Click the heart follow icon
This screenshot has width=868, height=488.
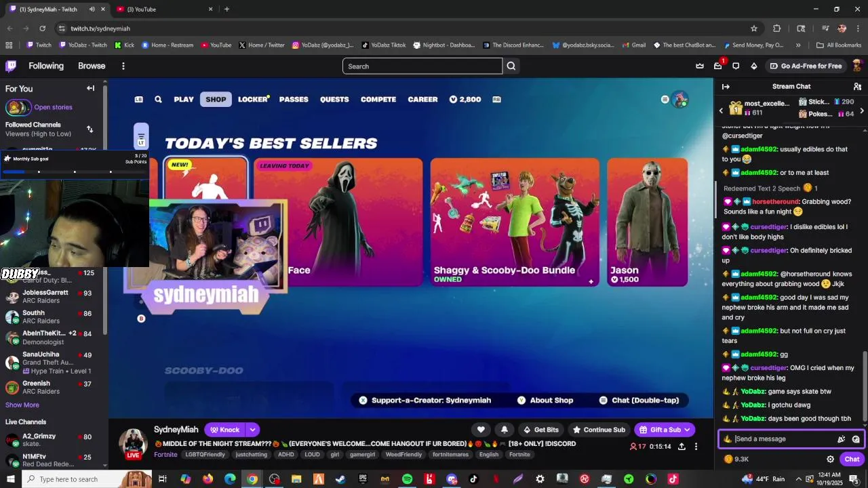point(481,430)
